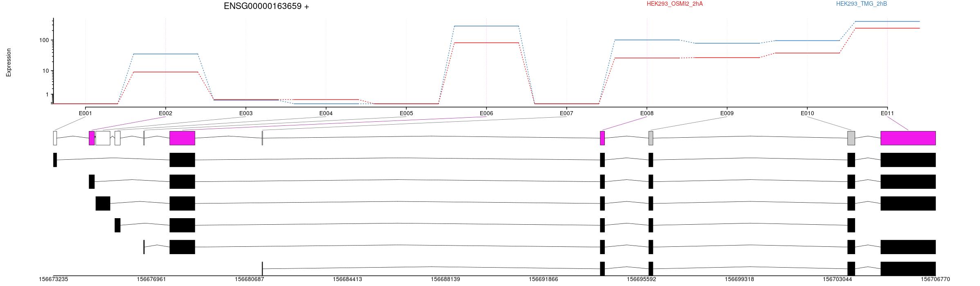This screenshot has height=286, width=980.
Task: Click genomic coordinate 156676961
Action: [x=151, y=279]
